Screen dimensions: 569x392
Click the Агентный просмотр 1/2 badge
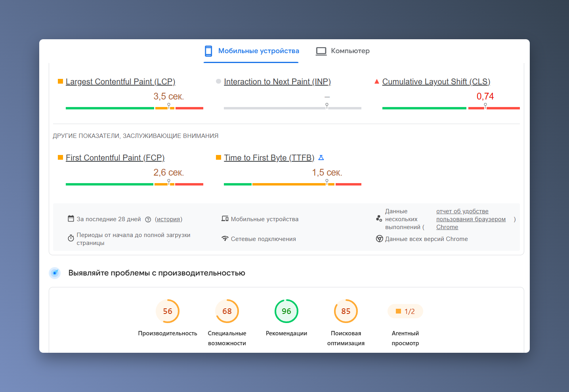coord(405,312)
